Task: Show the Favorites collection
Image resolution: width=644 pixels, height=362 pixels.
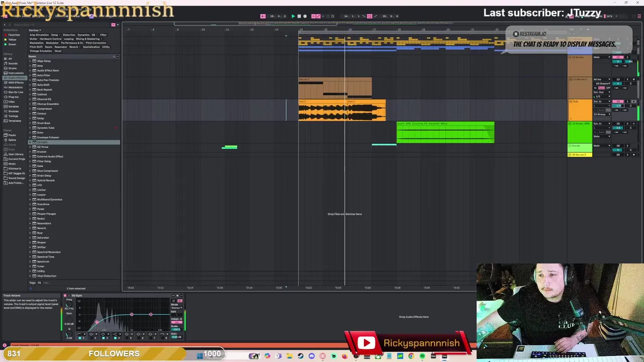Action: pyautogui.click(x=13, y=35)
